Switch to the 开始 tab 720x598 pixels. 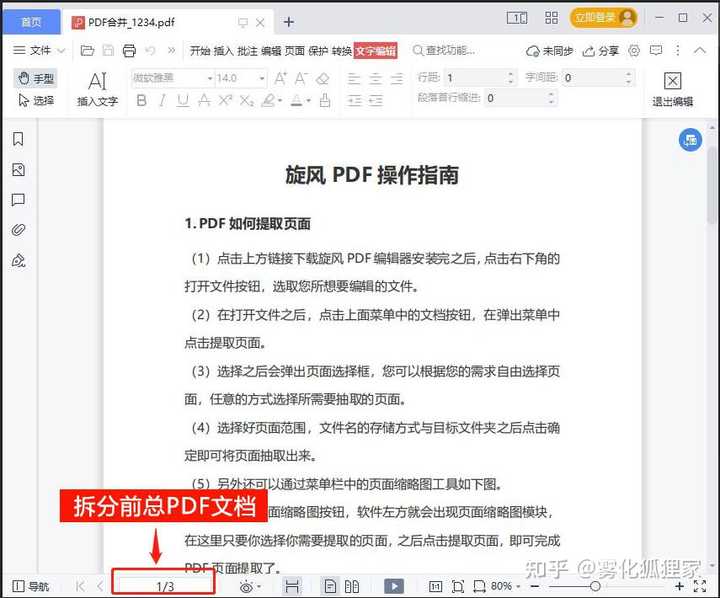tap(200, 51)
